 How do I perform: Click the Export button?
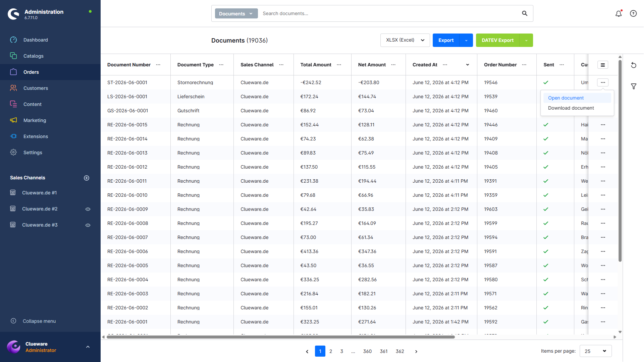click(446, 40)
